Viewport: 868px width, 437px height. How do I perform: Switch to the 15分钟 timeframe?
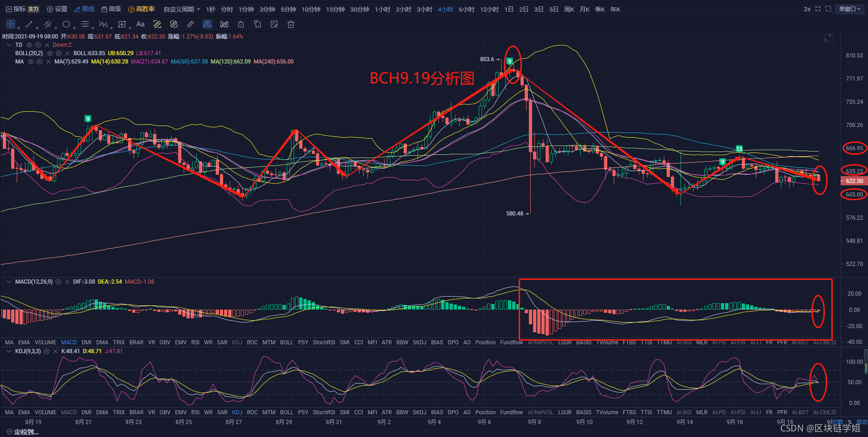335,9
